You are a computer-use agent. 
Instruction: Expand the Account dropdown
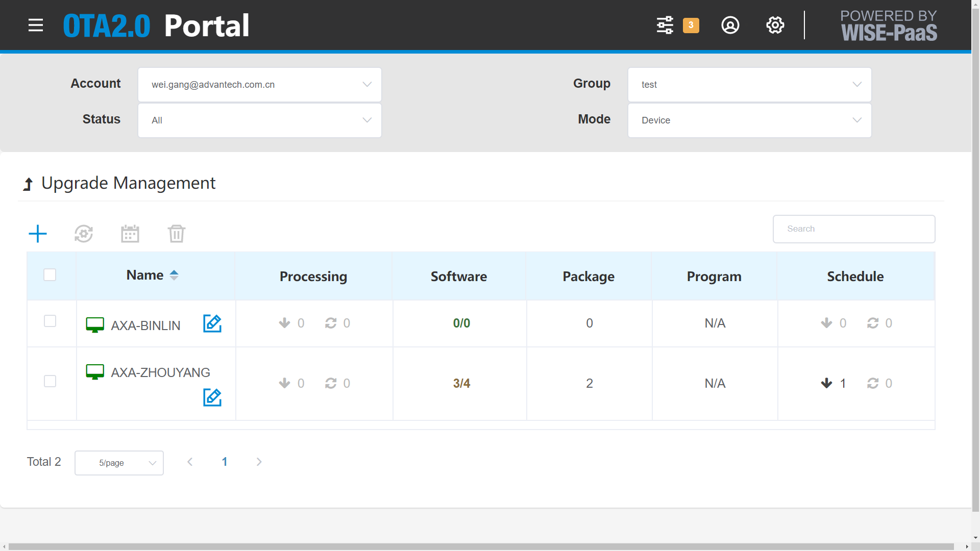pos(260,85)
